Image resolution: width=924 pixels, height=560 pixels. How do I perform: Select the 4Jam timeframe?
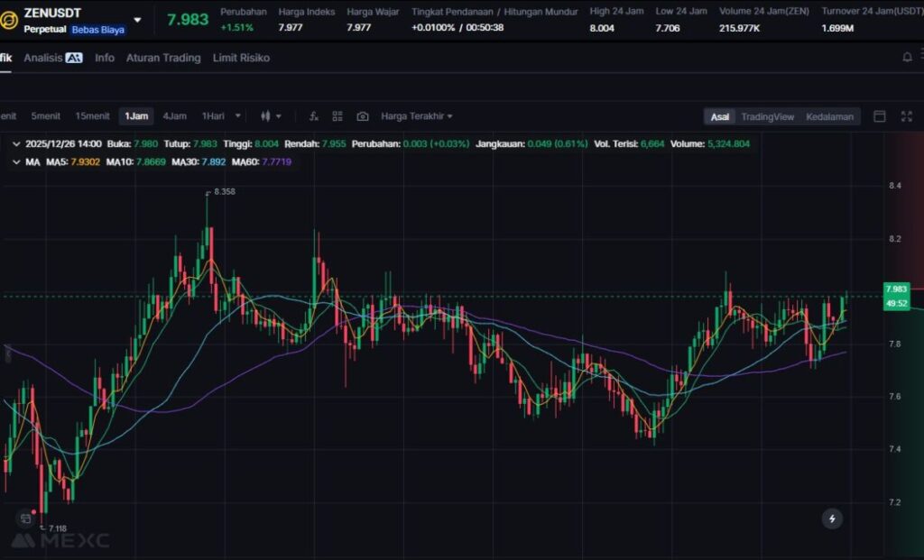[x=174, y=116]
